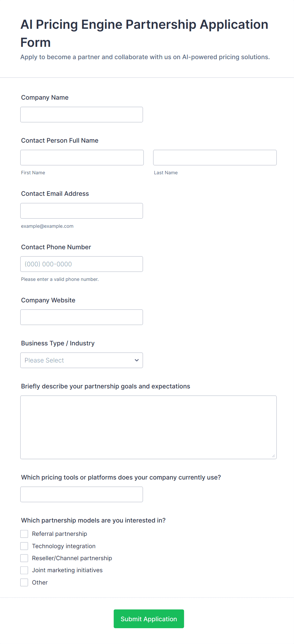
Task: Click the Company Name input field
Action: tap(82, 115)
